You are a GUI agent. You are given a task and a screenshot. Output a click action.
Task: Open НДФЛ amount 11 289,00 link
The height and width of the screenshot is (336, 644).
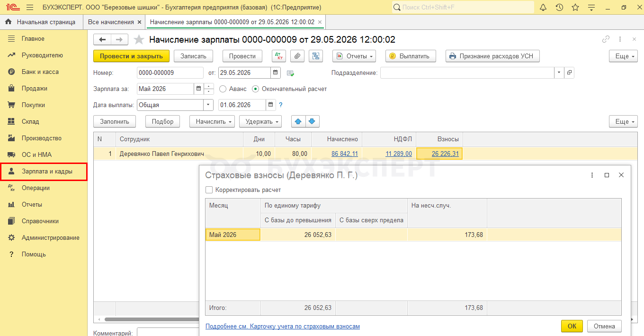click(x=399, y=154)
